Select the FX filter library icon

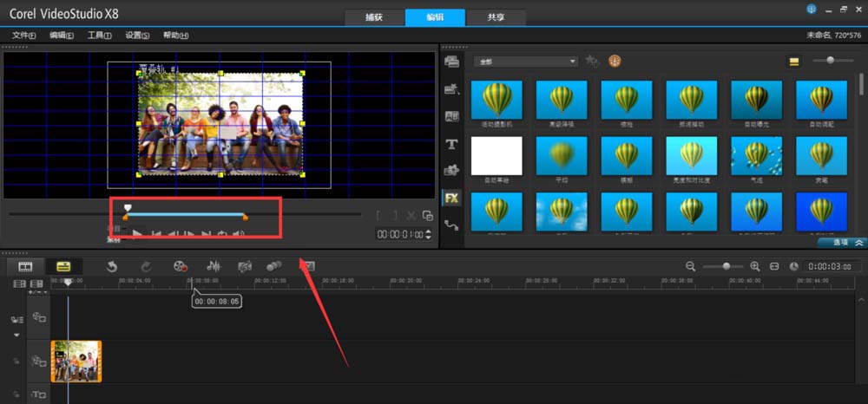451,198
